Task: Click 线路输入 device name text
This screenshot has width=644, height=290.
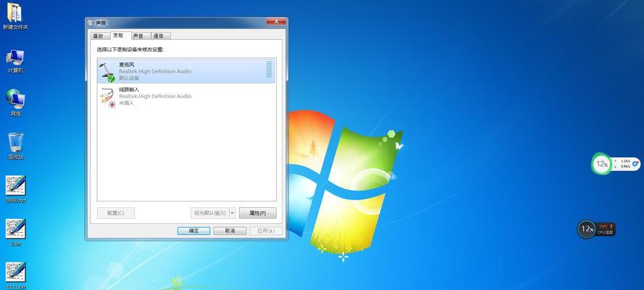Action: point(129,90)
